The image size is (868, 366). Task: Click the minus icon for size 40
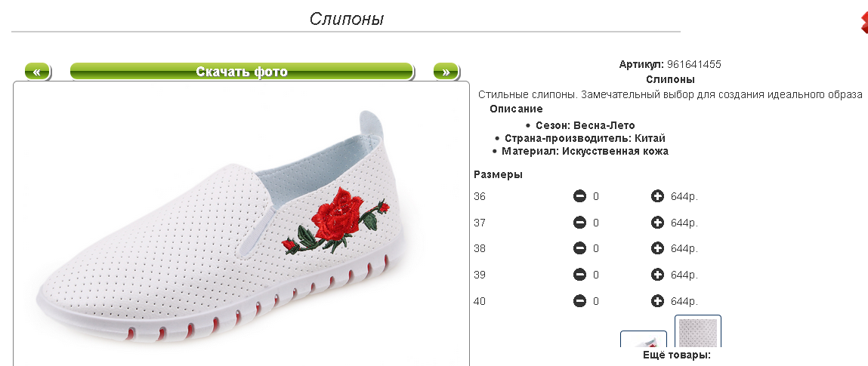click(x=579, y=301)
